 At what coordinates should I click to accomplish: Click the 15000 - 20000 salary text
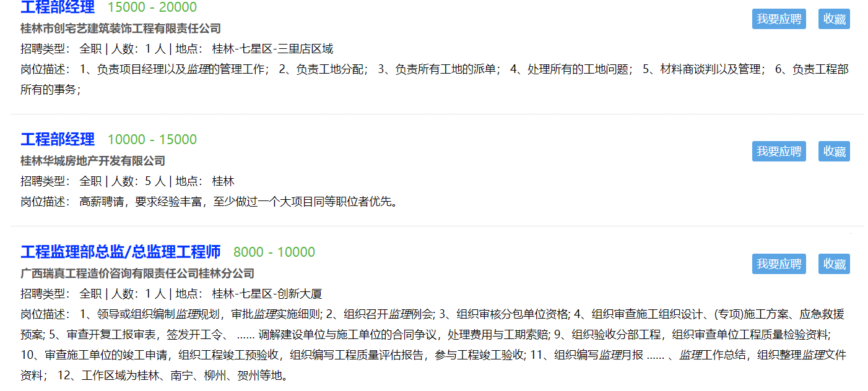click(152, 7)
